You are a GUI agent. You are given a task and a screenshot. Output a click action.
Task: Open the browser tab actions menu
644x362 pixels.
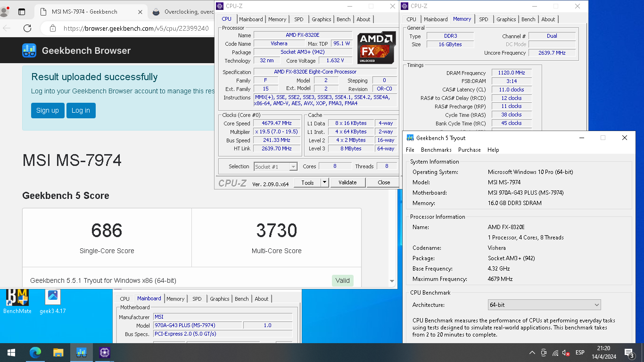22,12
